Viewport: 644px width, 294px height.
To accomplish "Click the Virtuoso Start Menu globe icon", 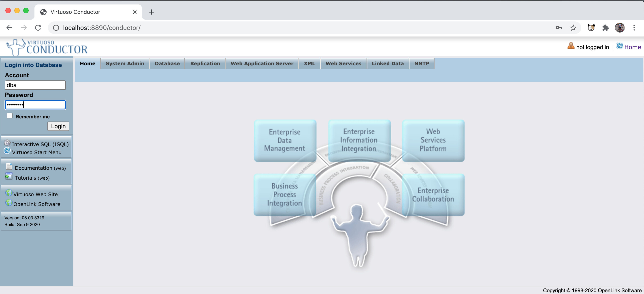I will point(7,151).
